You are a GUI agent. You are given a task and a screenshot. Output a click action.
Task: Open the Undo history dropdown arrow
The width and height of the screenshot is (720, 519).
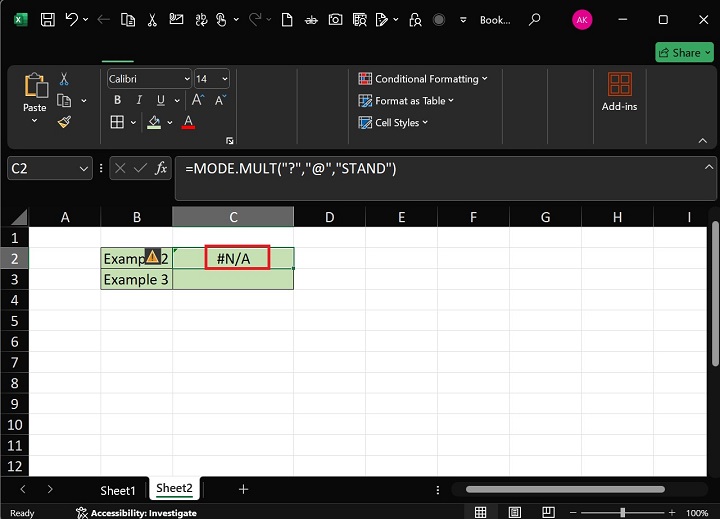(x=85, y=20)
